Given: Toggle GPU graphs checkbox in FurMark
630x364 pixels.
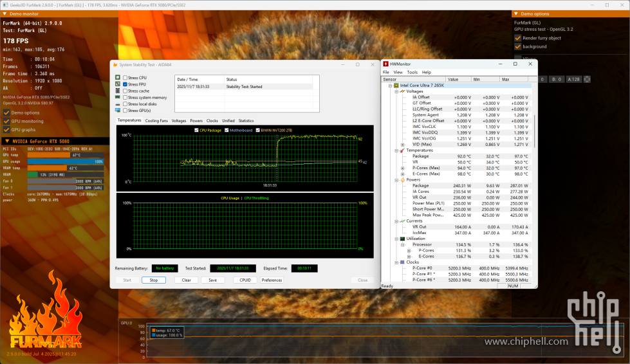Looking at the screenshot, I should pos(7,129).
